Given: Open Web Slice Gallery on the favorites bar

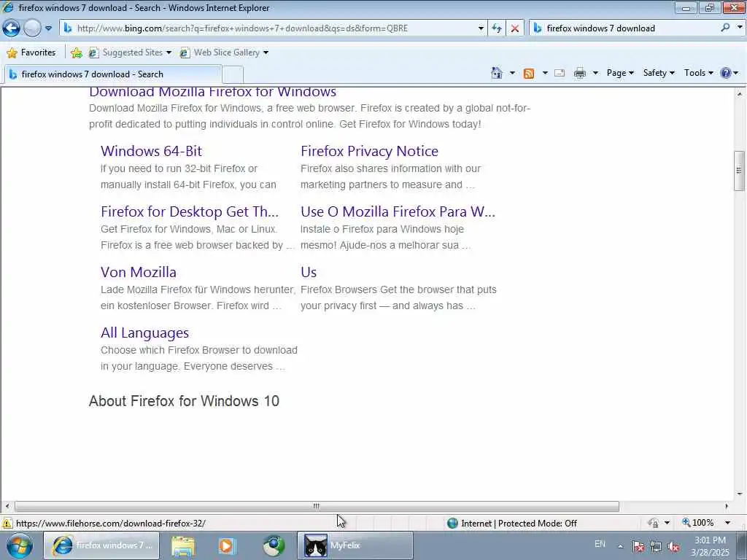Looking at the screenshot, I should [224, 52].
